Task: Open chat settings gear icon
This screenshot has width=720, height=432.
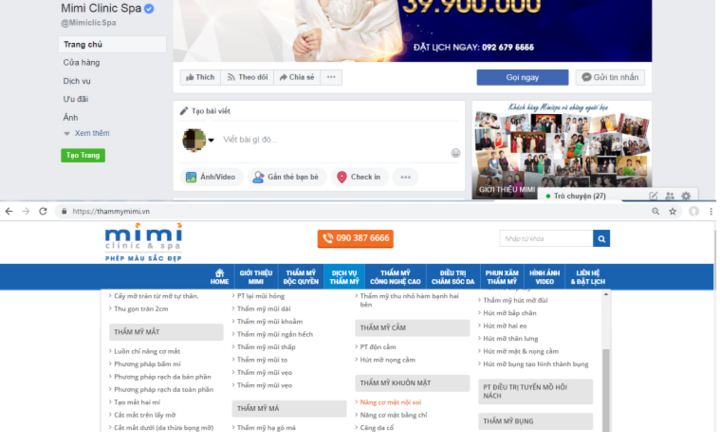Action: (686, 196)
